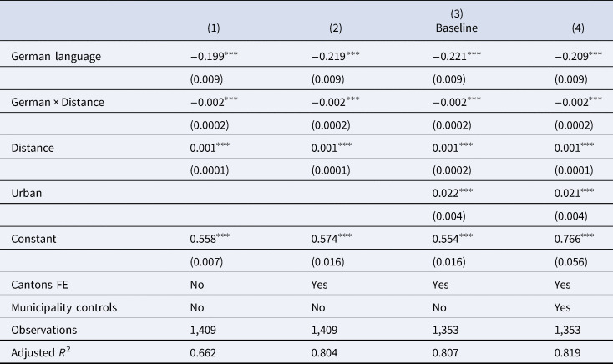The height and width of the screenshot is (364, 613).
Task: Click the Distance row label
Action: [33, 148]
